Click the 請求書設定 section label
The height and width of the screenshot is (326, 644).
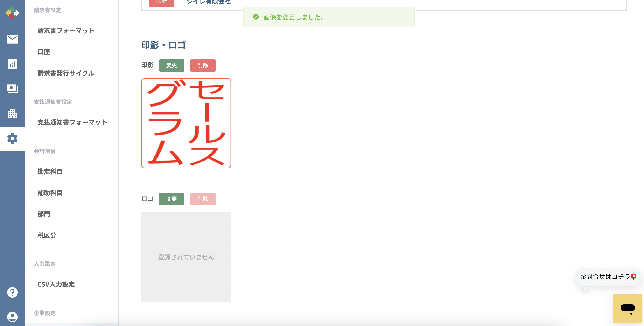[48, 10]
